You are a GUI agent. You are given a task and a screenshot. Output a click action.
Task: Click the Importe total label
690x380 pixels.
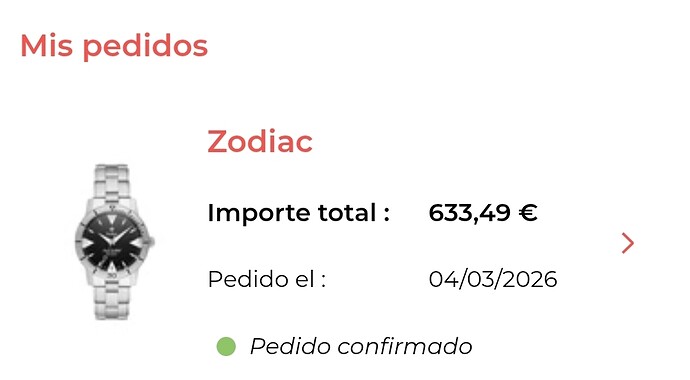click(x=299, y=213)
